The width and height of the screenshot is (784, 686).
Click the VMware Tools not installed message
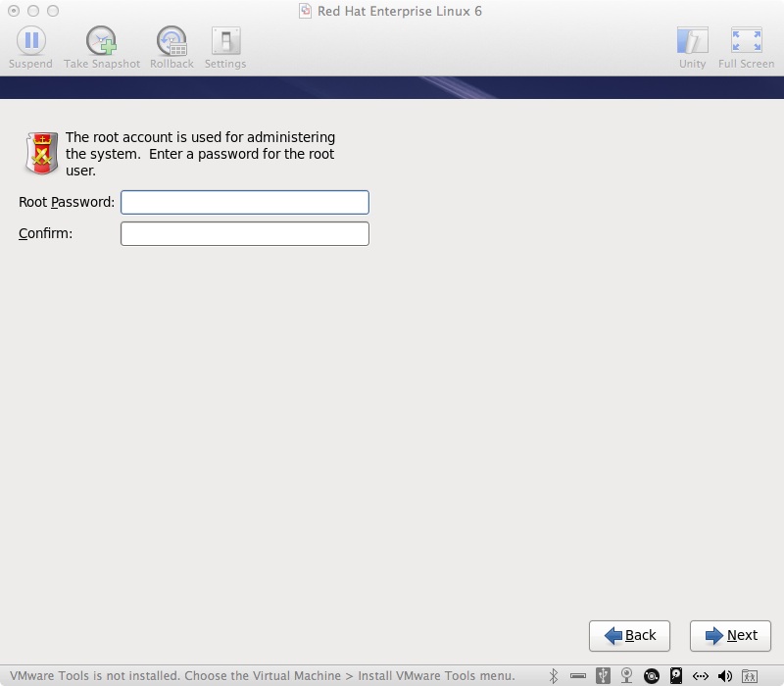point(262,675)
